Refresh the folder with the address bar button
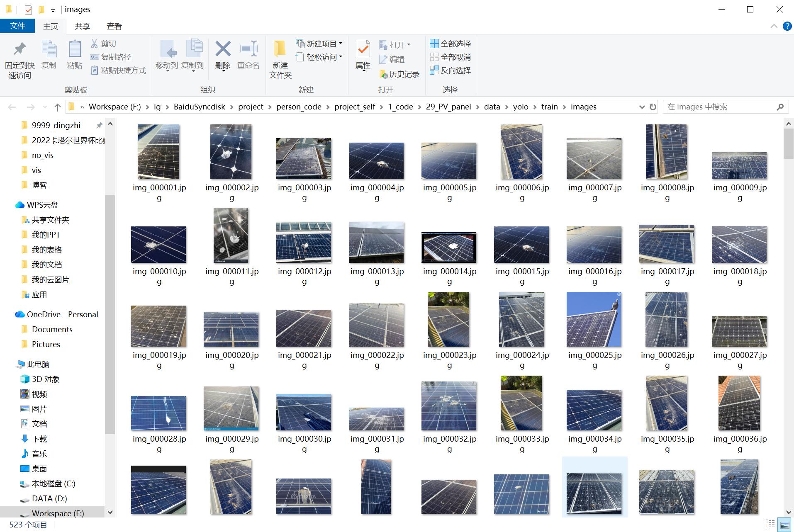794x532 pixels. [x=653, y=107]
